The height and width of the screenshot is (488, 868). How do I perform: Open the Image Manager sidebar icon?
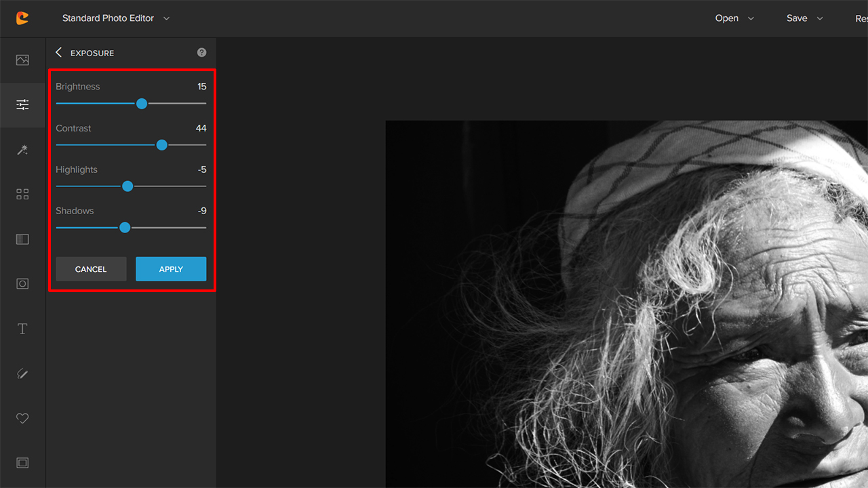(22, 60)
